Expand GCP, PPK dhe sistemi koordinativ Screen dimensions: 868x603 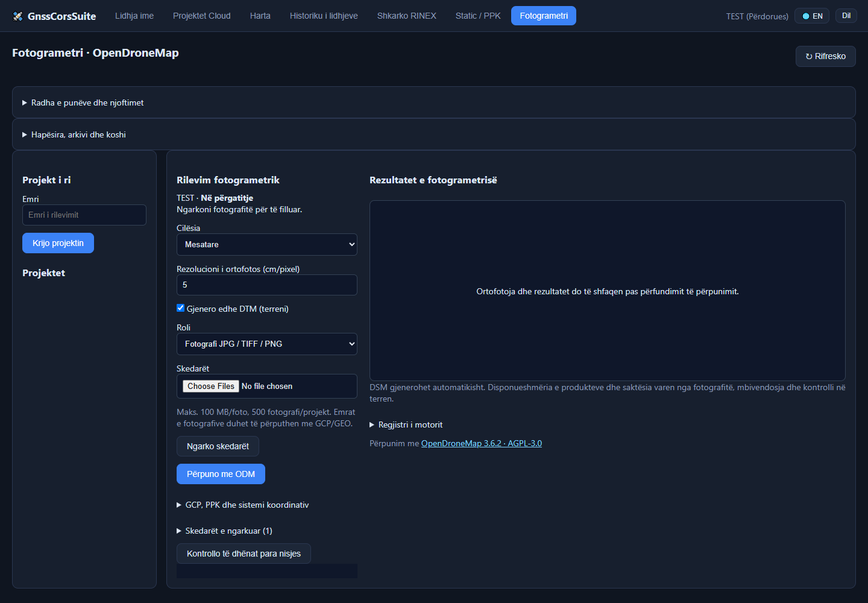click(x=243, y=505)
